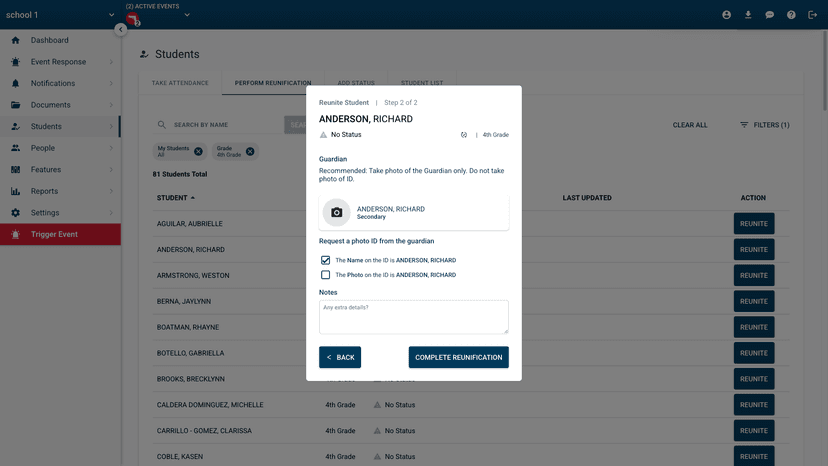Screen dimensions: 828x466
Task: Click the Complete Reunification button
Action: pos(458,357)
